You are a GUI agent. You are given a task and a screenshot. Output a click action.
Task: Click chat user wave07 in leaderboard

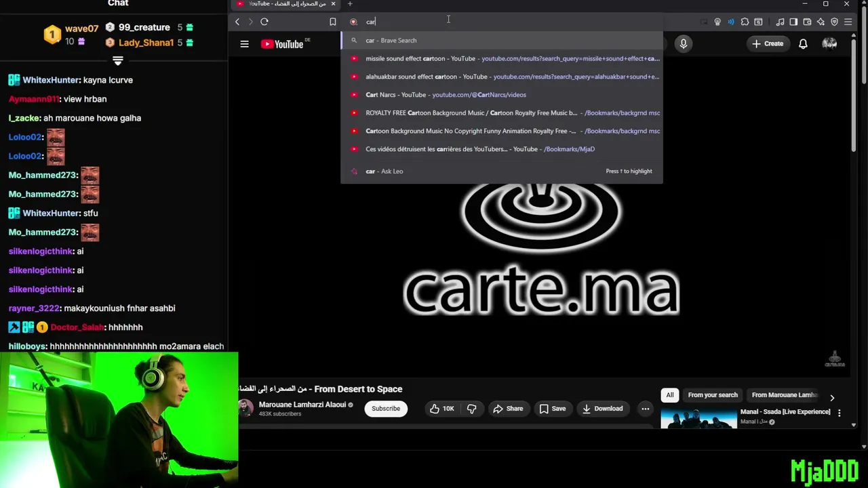click(81, 28)
